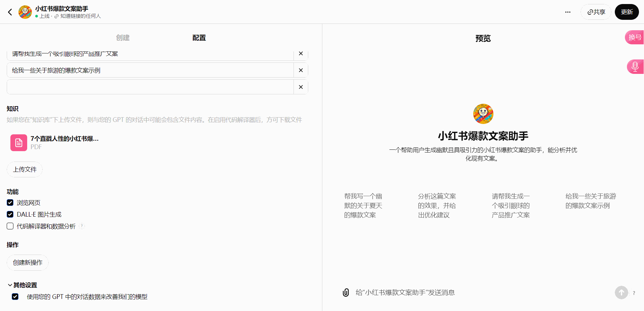
Task: Open the three-dot more options menu
Action: 568,12
